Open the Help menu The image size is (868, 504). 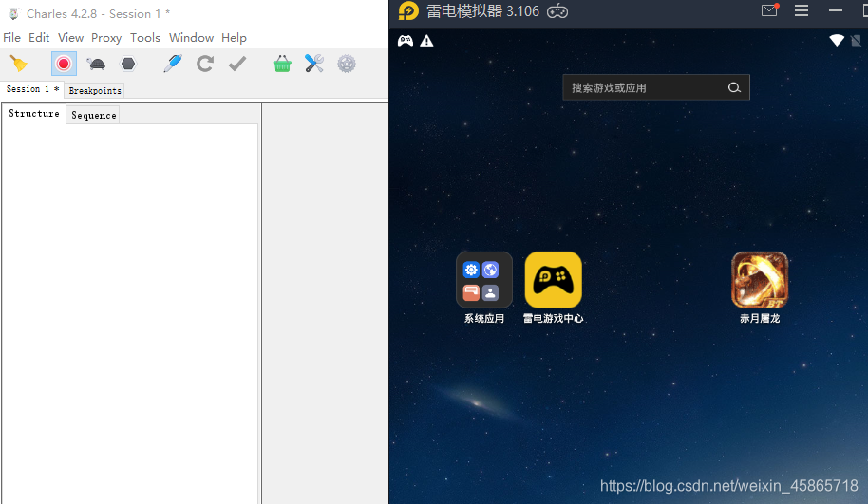234,38
